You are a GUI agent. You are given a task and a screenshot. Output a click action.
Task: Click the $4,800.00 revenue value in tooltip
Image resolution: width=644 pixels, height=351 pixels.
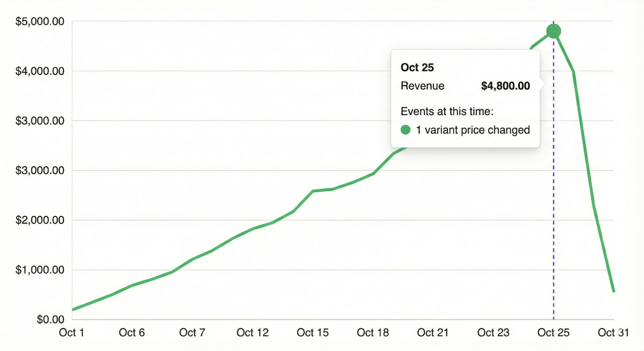point(505,86)
